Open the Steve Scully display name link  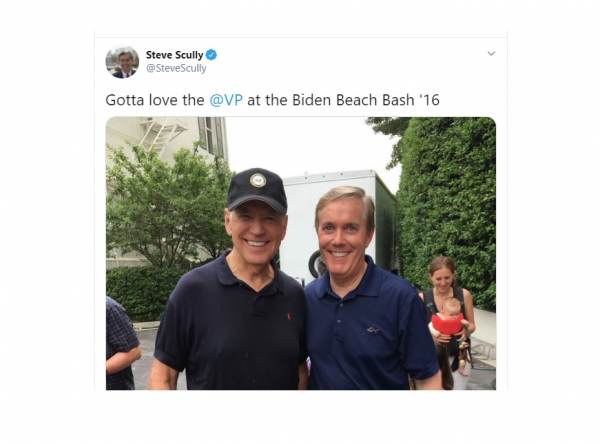(x=174, y=55)
